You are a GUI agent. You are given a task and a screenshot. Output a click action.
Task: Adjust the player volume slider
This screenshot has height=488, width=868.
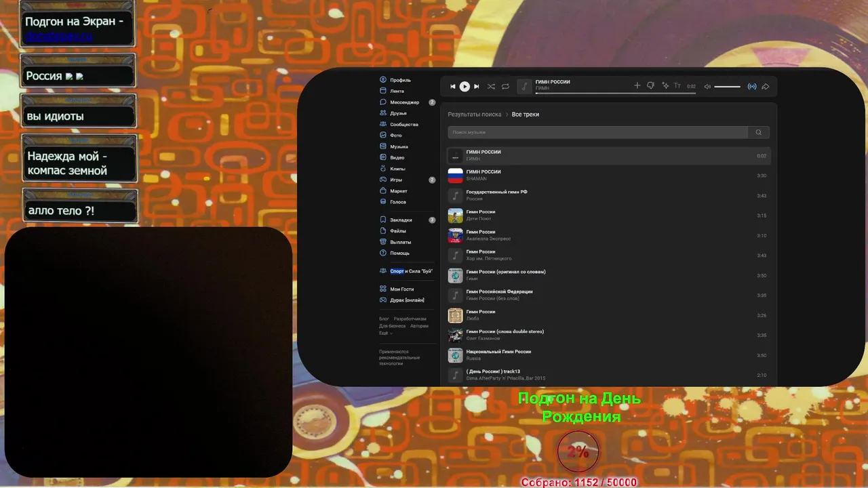click(727, 87)
